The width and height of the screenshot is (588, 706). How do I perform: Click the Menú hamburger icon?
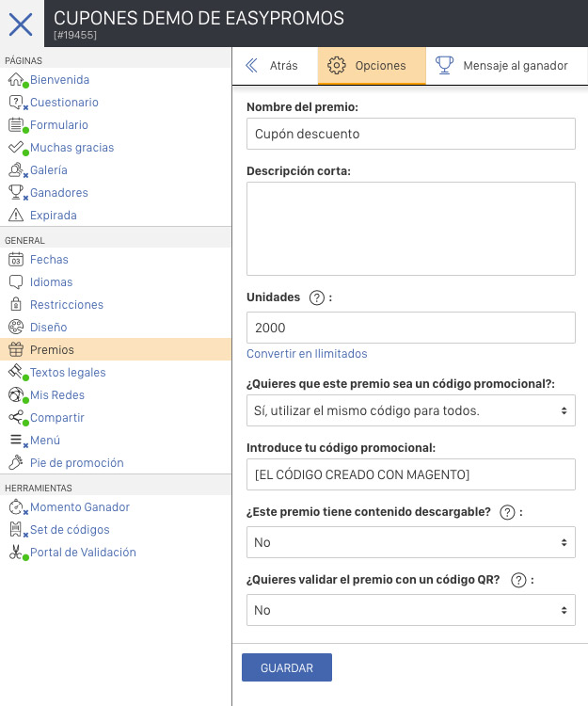click(16, 440)
